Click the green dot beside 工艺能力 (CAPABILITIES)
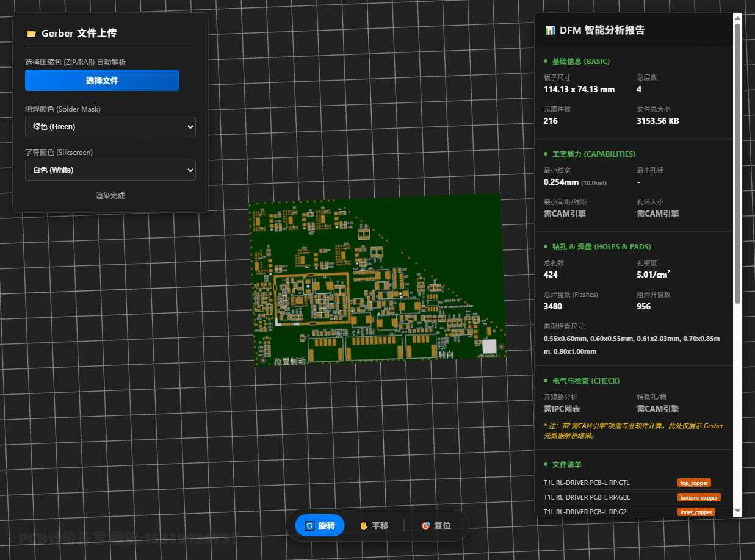 546,154
